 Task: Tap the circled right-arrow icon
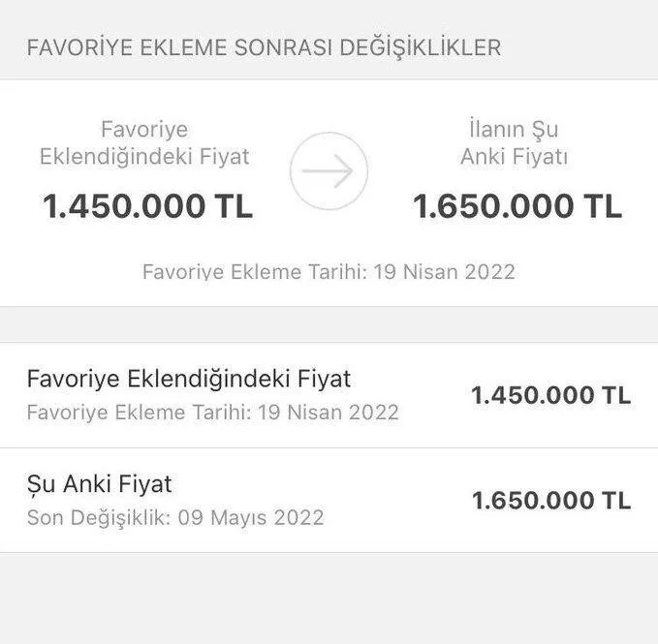pos(329,171)
